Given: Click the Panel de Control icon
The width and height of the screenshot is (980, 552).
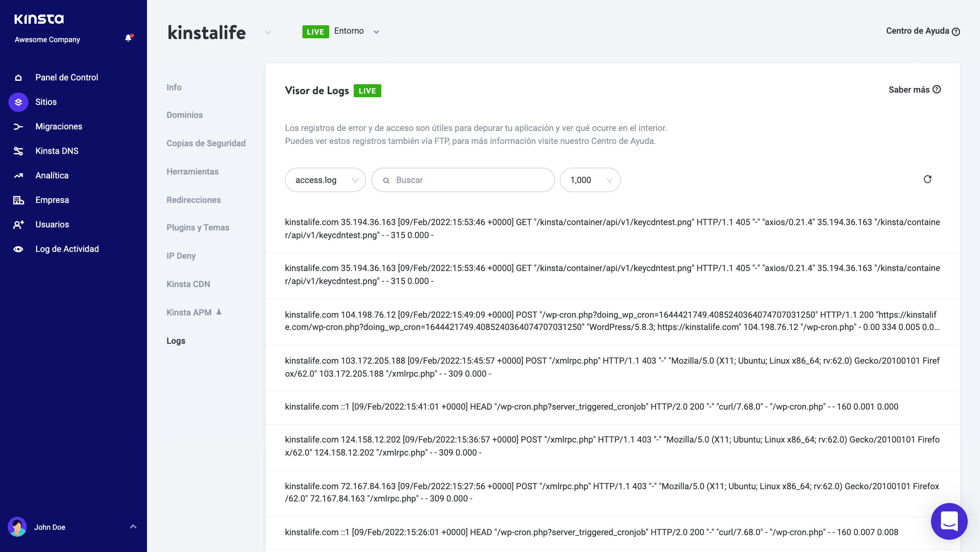Looking at the screenshot, I should coord(18,77).
